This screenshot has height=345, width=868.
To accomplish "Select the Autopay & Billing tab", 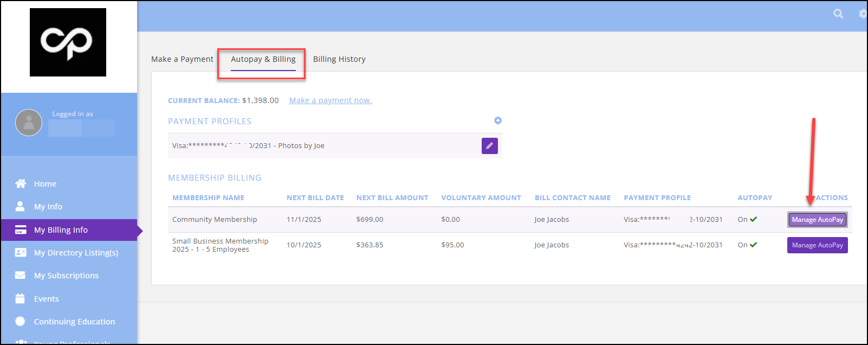I will pyautogui.click(x=263, y=59).
